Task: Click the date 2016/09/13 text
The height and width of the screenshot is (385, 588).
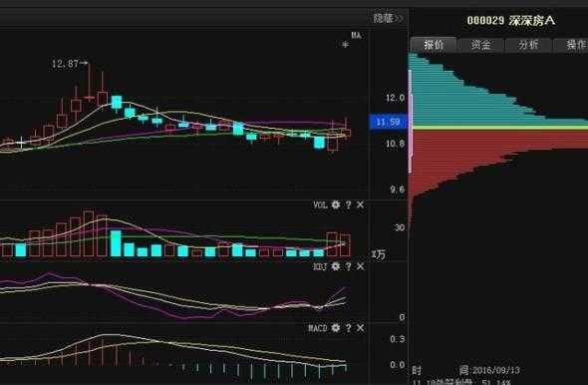Action: pyautogui.click(x=495, y=371)
